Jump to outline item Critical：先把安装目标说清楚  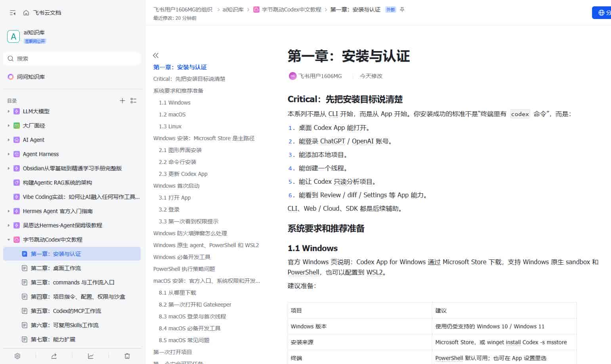(x=189, y=79)
